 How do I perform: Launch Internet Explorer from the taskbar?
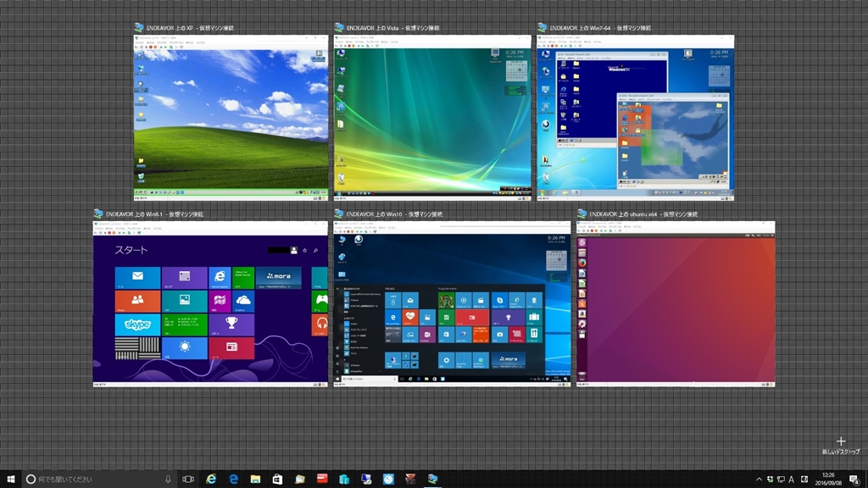tap(211, 479)
